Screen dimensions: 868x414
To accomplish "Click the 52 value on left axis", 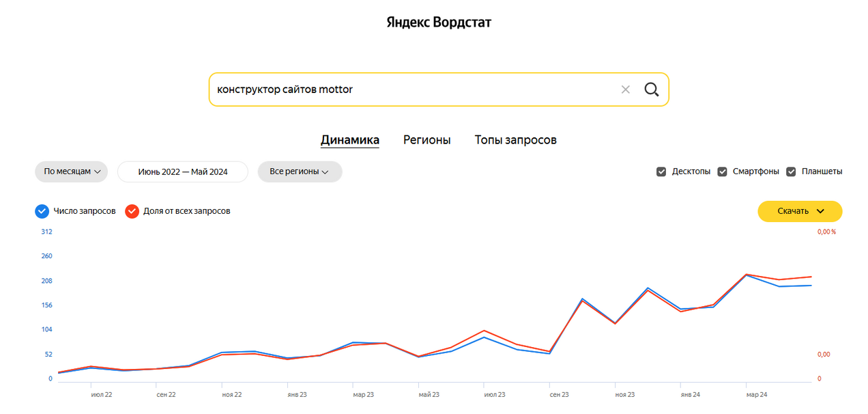I will pos(48,355).
